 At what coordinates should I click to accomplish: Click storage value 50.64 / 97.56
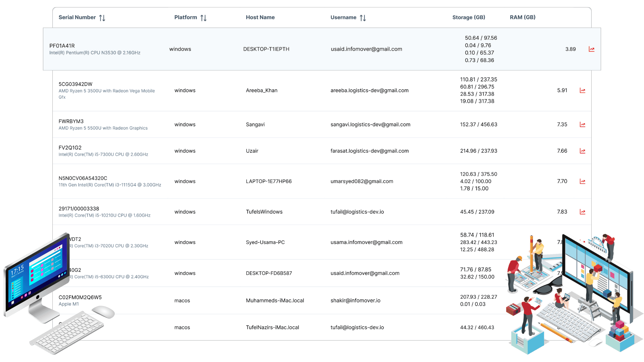481,38
